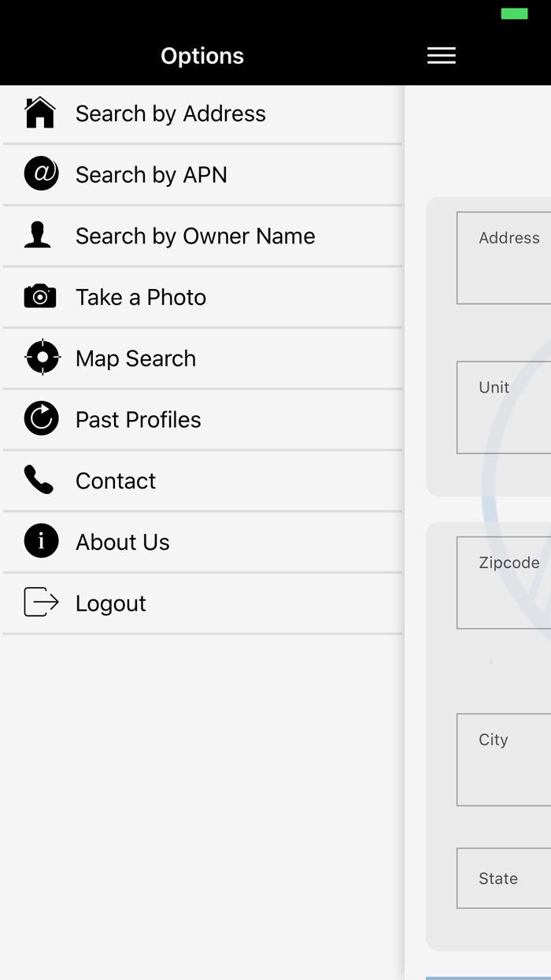Select the Map Search menu entry

pyautogui.click(x=135, y=358)
